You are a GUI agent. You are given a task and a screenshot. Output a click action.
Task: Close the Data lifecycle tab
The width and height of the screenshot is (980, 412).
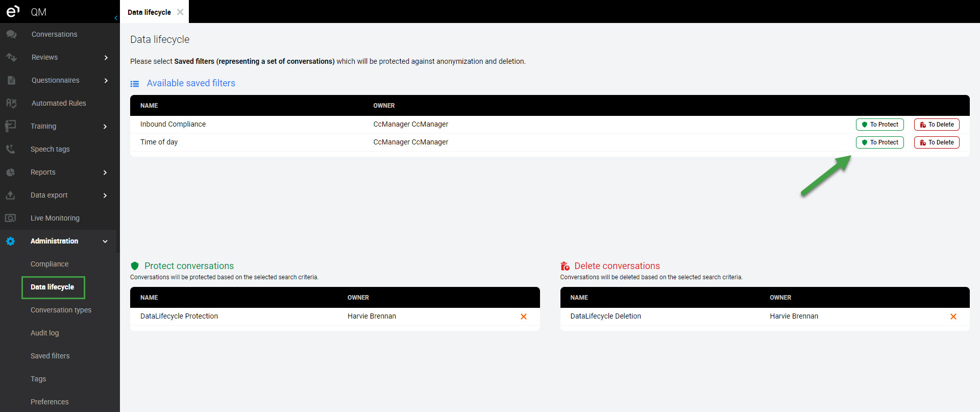tap(180, 12)
